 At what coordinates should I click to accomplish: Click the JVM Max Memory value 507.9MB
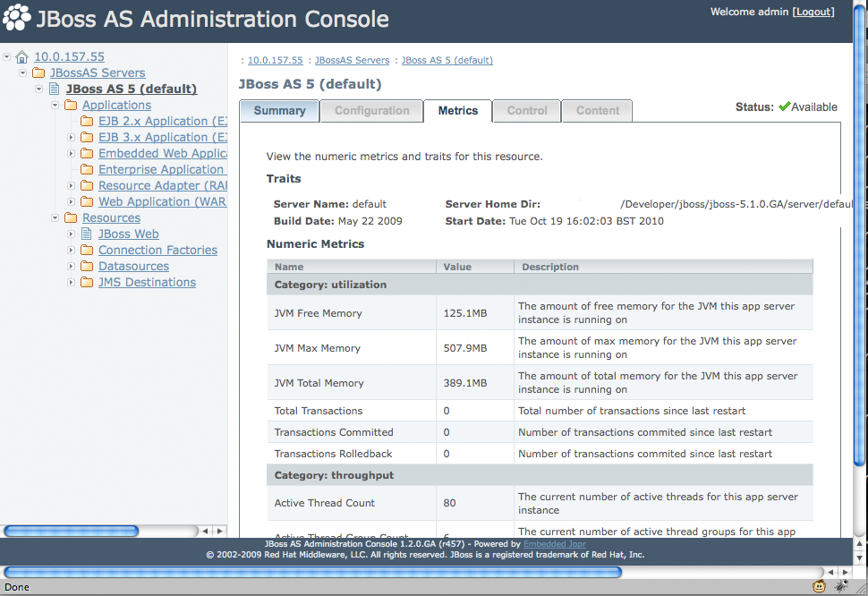pyautogui.click(x=465, y=348)
